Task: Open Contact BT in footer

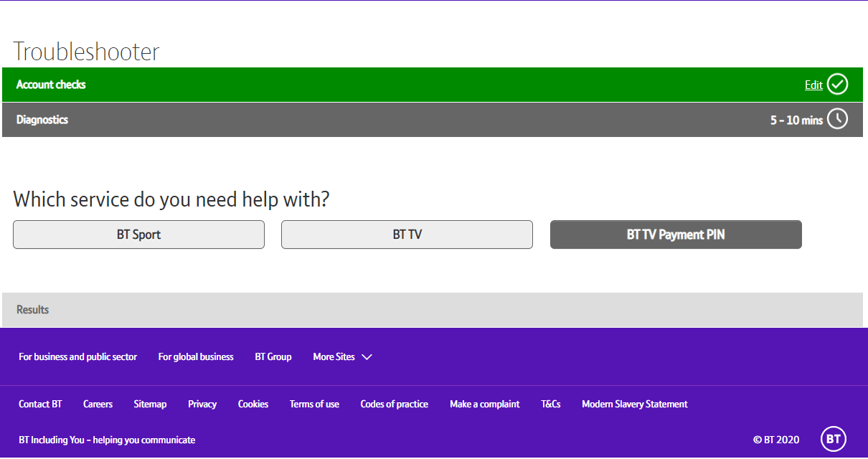Action: pyautogui.click(x=40, y=404)
